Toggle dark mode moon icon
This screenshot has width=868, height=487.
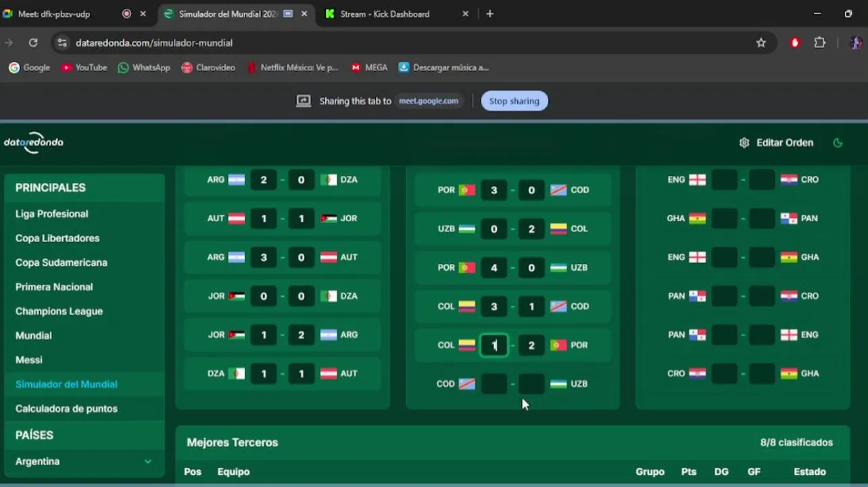(838, 143)
